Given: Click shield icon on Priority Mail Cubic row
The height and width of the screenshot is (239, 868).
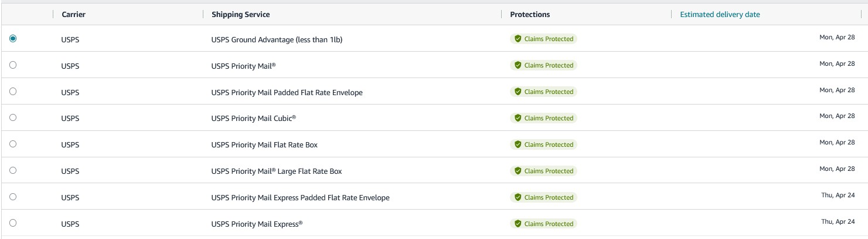Looking at the screenshot, I should [x=518, y=118].
